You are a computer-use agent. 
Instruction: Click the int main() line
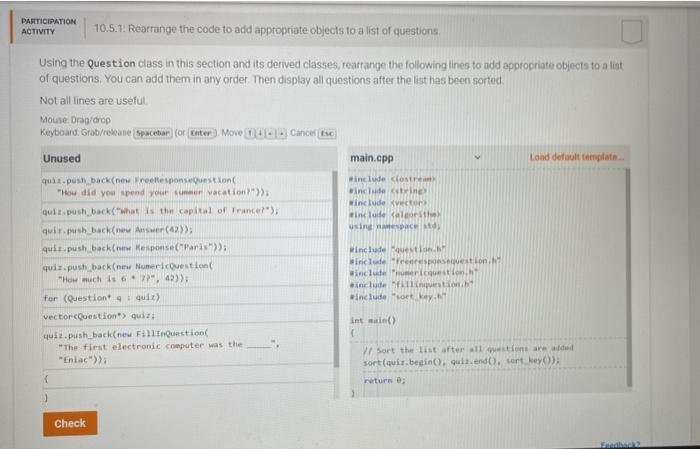click(373, 320)
